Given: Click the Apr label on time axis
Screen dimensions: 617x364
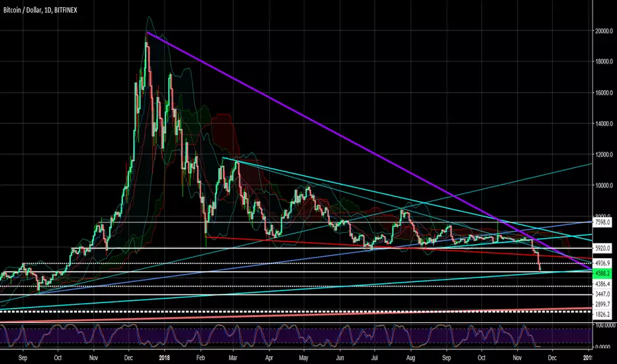Looking at the screenshot, I should pos(269,357).
